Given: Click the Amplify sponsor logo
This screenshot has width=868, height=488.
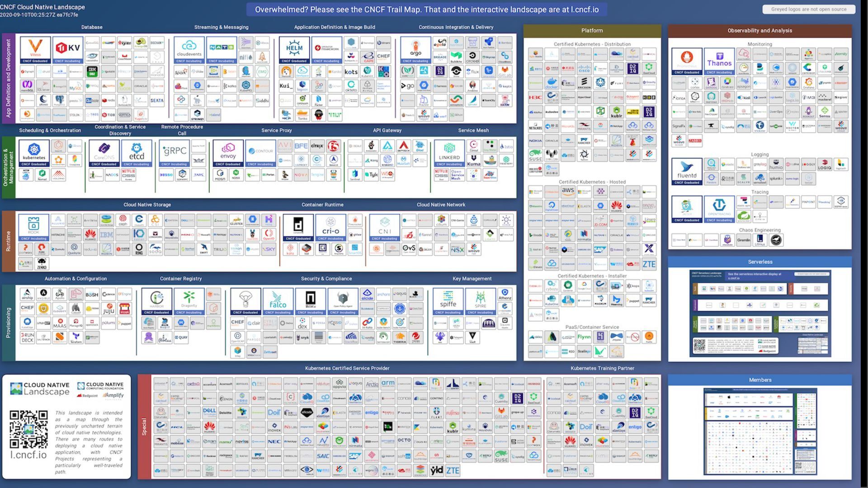Looking at the screenshot, I should 113,395.
